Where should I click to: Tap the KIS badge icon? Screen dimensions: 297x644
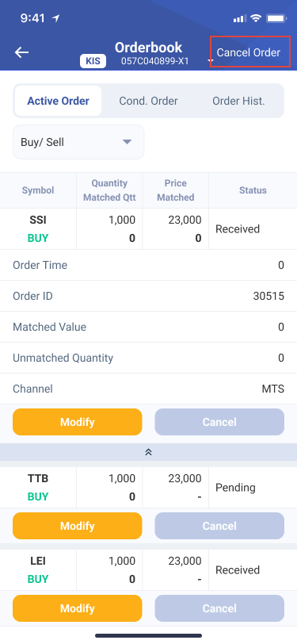[x=93, y=61]
